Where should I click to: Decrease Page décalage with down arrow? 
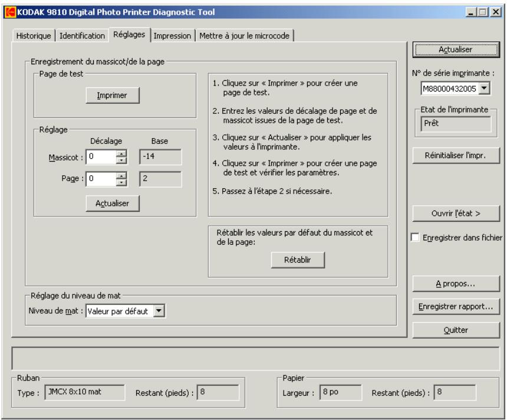121,182
